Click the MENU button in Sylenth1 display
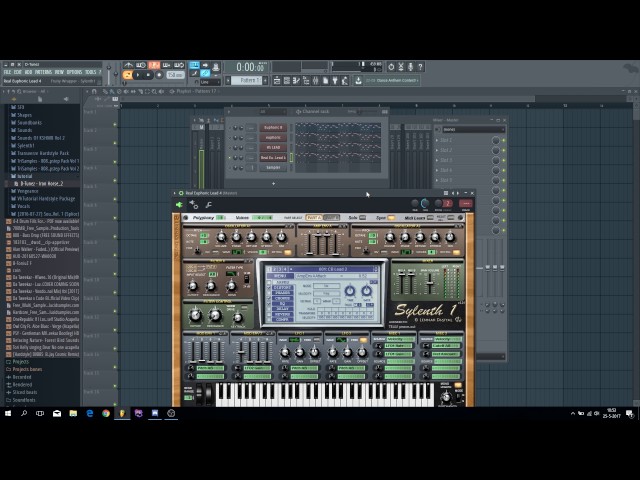The width and height of the screenshot is (640, 480). [x=280, y=276]
